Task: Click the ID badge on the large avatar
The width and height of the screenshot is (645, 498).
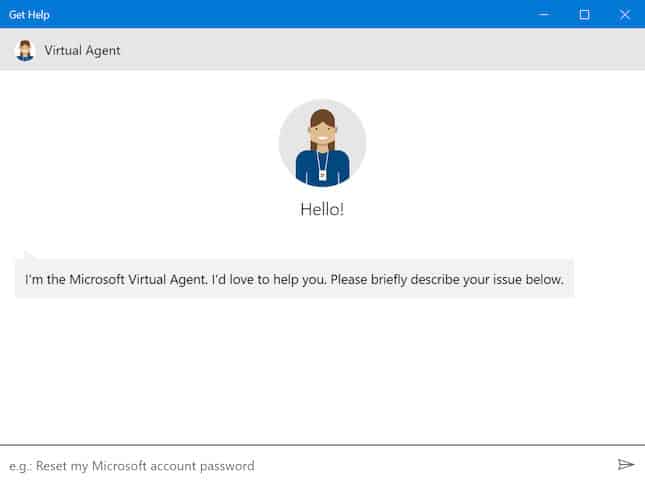Action: [322, 174]
